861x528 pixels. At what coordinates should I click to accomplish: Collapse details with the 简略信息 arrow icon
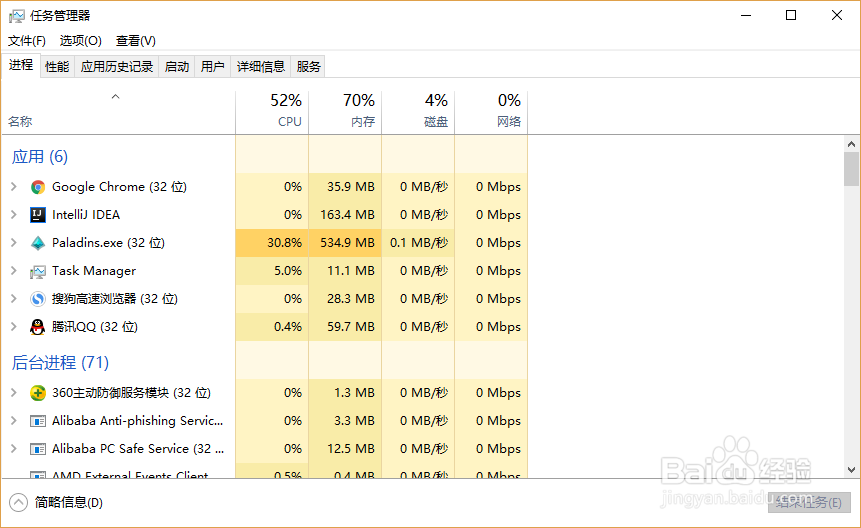coord(18,503)
